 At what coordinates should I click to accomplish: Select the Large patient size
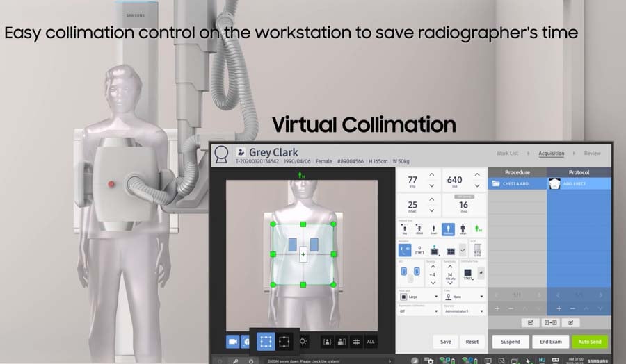[x=463, y=229]
